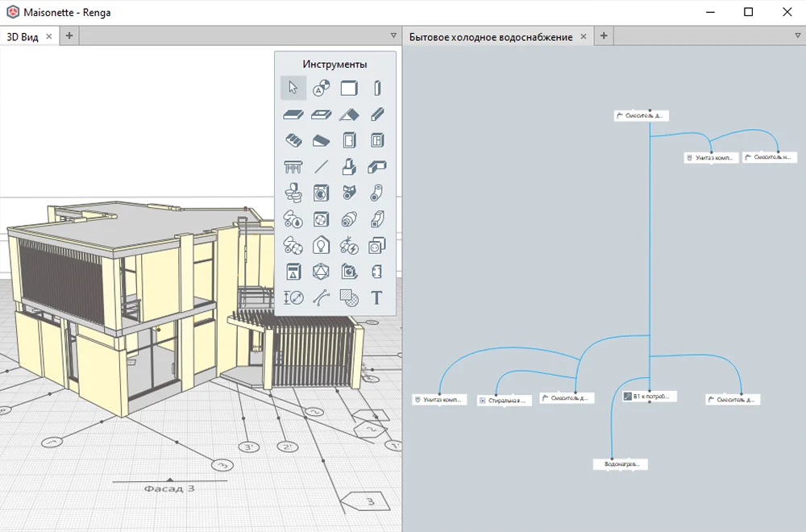Image resolution: width=806 pixels, height=532 pixels.
Task: Open tab list dropdown in left pane
Action: point(393,35)
